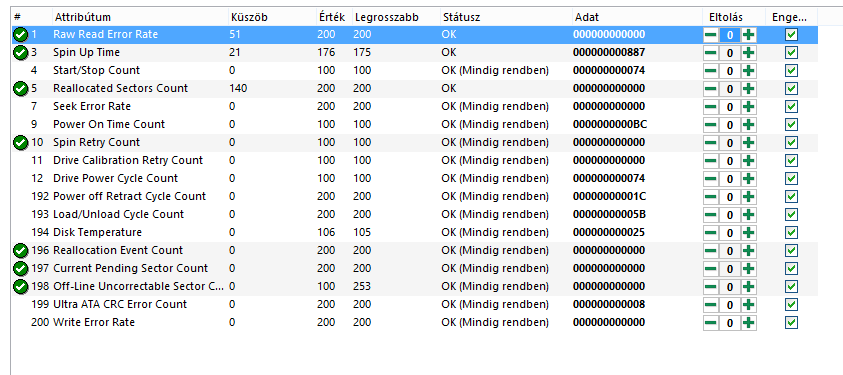Toggle enable checkbox for Start/Stop Count
The height and width of the screenshot is (375, 843).
[791, 71]
